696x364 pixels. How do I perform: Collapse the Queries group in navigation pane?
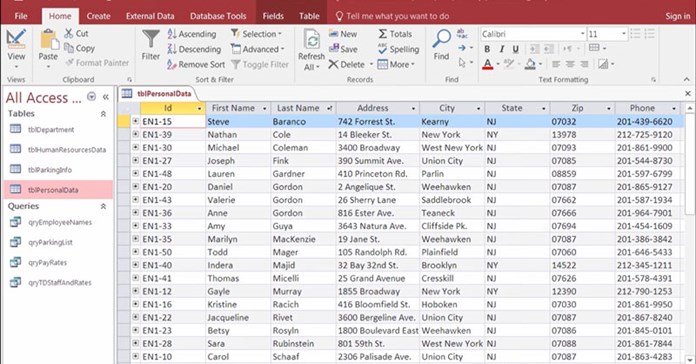[x=103, y=206]
